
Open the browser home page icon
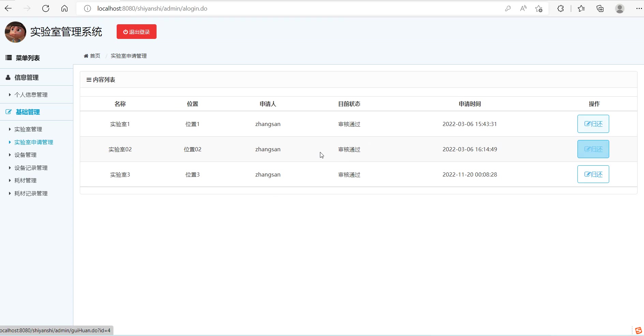pos(64,9)
